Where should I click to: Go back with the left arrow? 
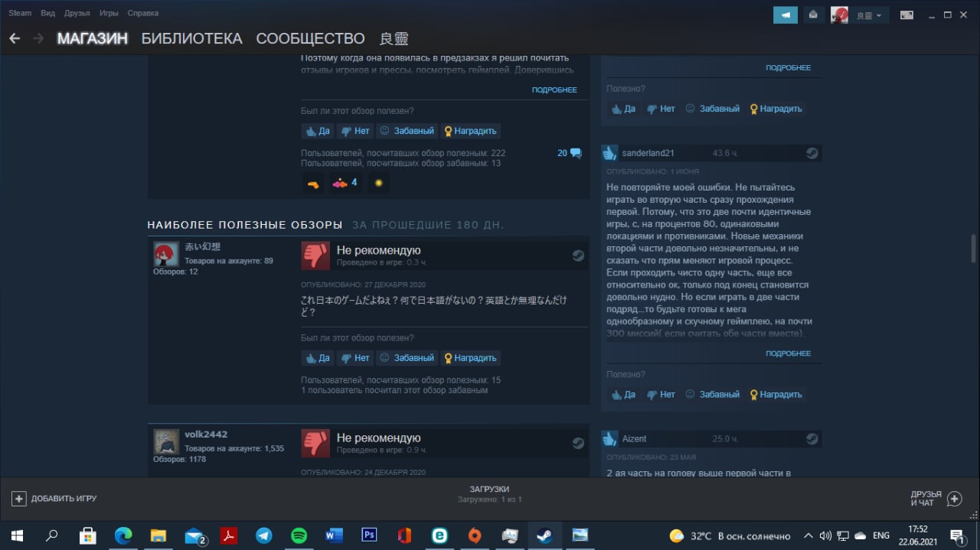(x=15, y=38)
